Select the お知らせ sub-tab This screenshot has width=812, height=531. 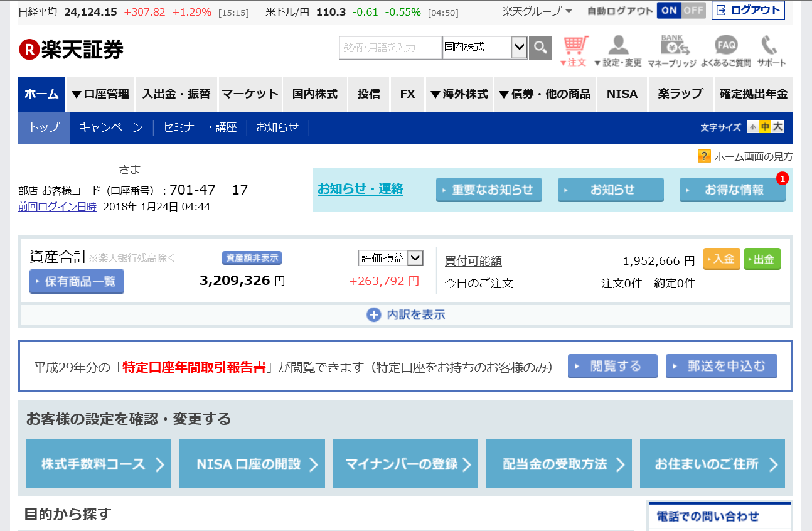(x=277, y=127)
